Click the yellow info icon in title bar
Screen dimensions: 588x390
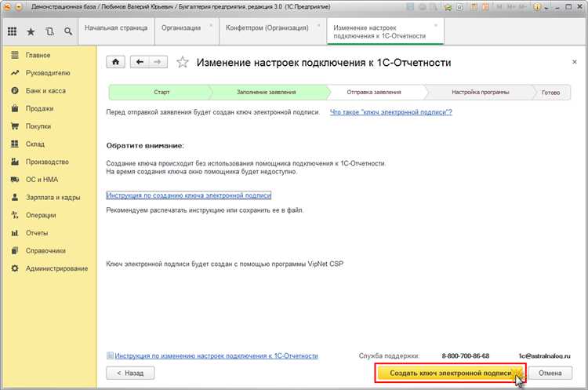pyautogui.click(x=537, y=7)
